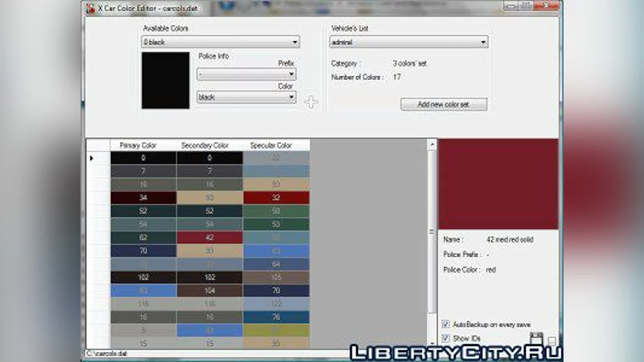Click the Specular Color column header
The image size is (644, 362).
pyautogui.click(x=271, y=145)
